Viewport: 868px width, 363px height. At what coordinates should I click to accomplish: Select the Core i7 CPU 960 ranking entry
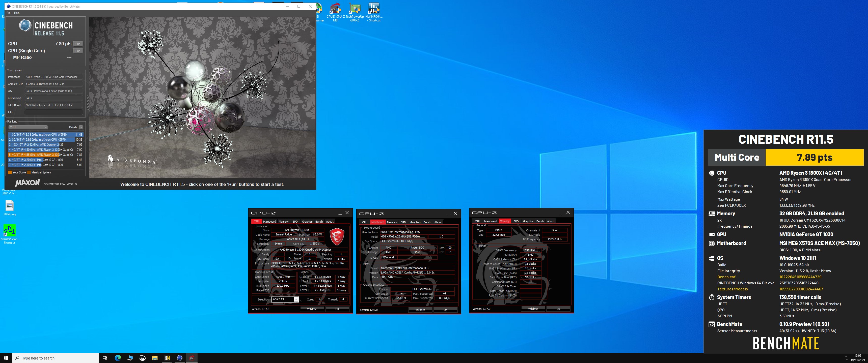[45, 160]
